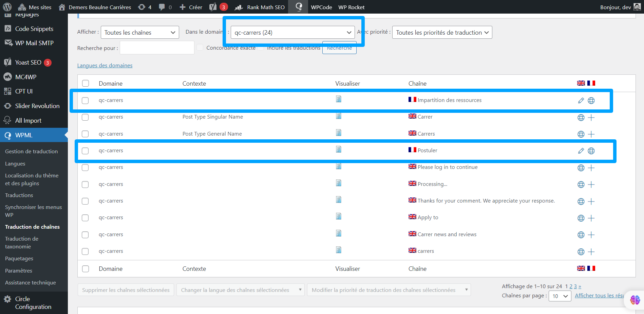Screen dimensions: 644x314
Task: Open WP Mail SMTP sidebar menu
Action: pos(34,43)
